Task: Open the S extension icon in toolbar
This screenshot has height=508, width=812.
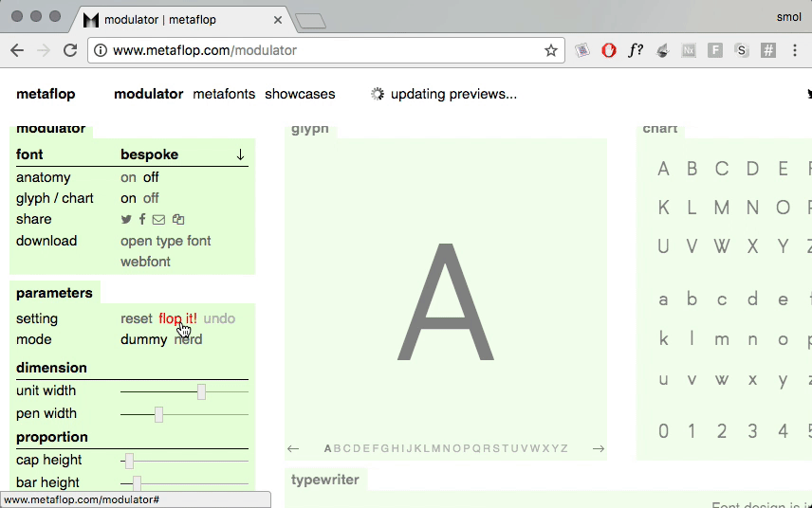Action: click(x=742, y=50)
